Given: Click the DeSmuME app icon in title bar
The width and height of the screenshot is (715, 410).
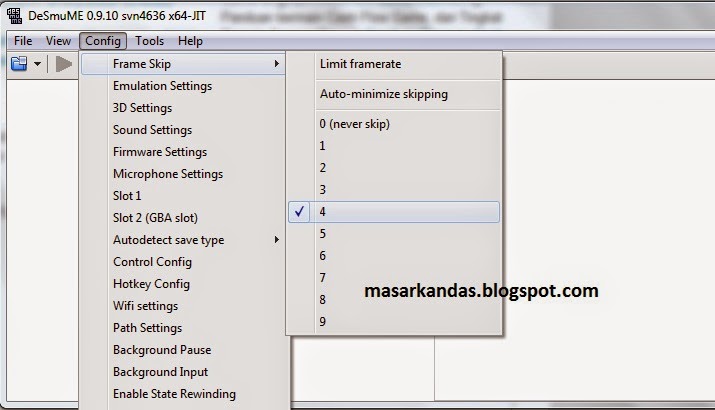Looking at the screenshot, I should point(14,16).
